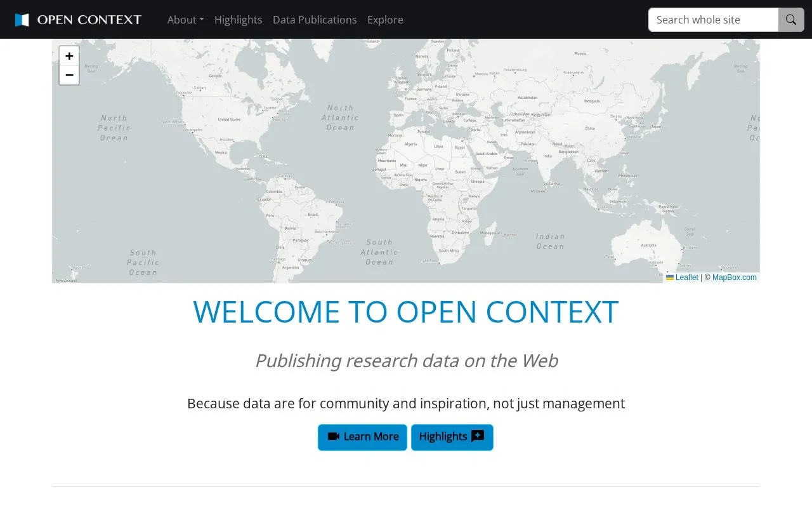The height and width of the screenshot is (508, 812).
Task: Click the Publishing research data subtitle
Action: 406,361
